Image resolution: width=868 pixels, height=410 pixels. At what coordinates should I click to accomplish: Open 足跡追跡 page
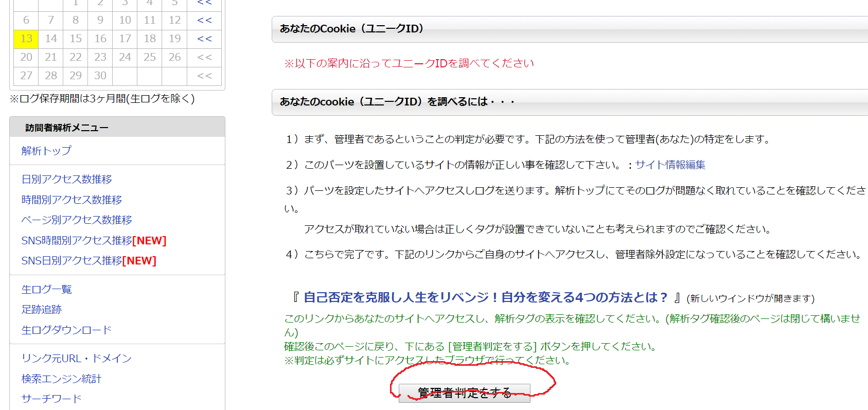(x=41, y=309)
